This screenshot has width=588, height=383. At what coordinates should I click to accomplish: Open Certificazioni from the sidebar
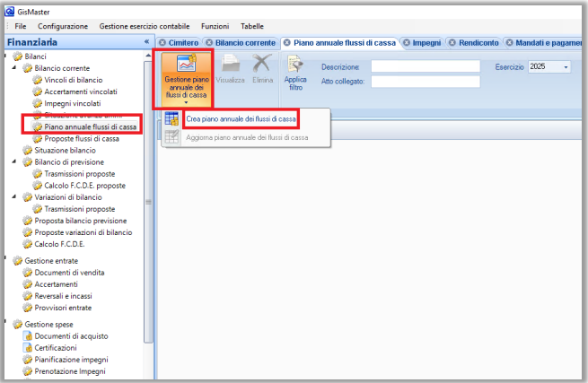(56, 347)
